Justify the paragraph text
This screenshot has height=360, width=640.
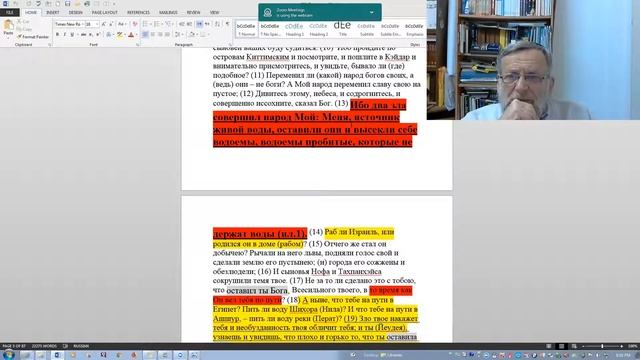167,35
